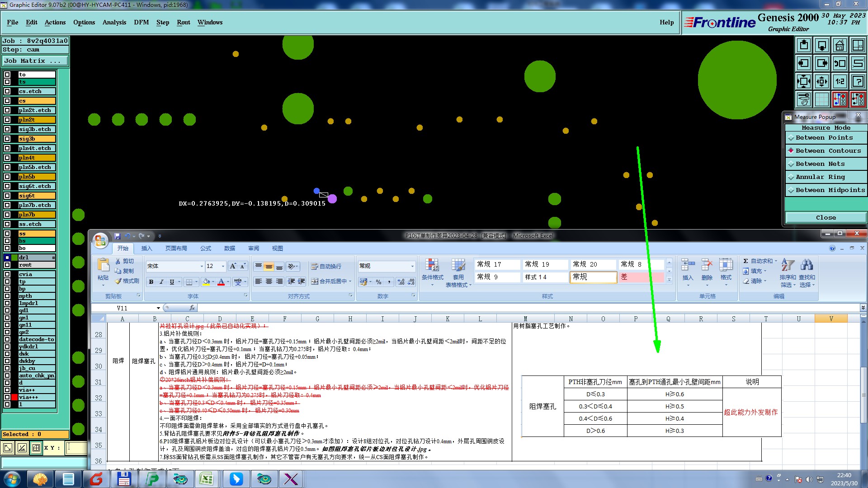Toggle visibility checkbox for layer via+++
Image resolution: width=868 pixels, height=488 pixels.
click(7, 397)
